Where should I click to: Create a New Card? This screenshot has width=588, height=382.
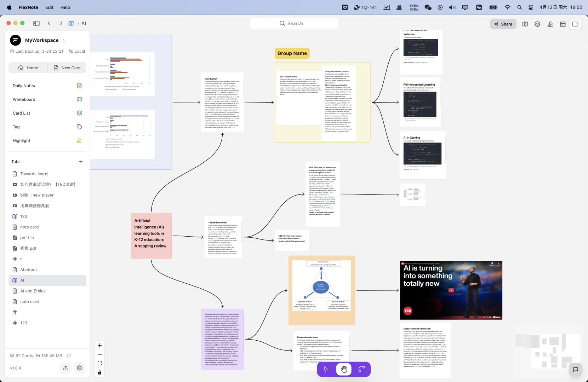[x=67, y=68]
